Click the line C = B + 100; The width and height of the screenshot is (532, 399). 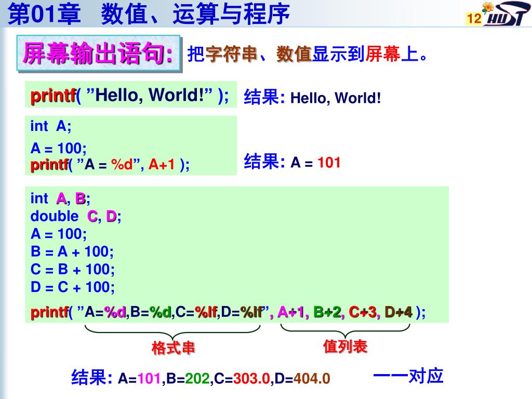(73, 270)
